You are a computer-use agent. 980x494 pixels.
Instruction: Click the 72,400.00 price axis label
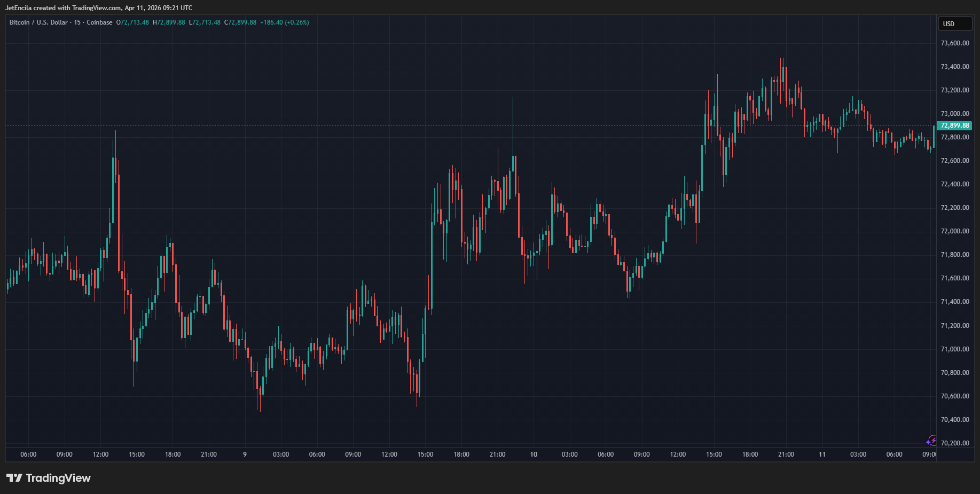pos(955,184)
